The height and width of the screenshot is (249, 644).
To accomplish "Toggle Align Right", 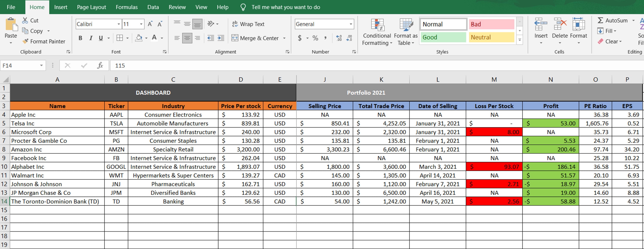I will point(197,38).
